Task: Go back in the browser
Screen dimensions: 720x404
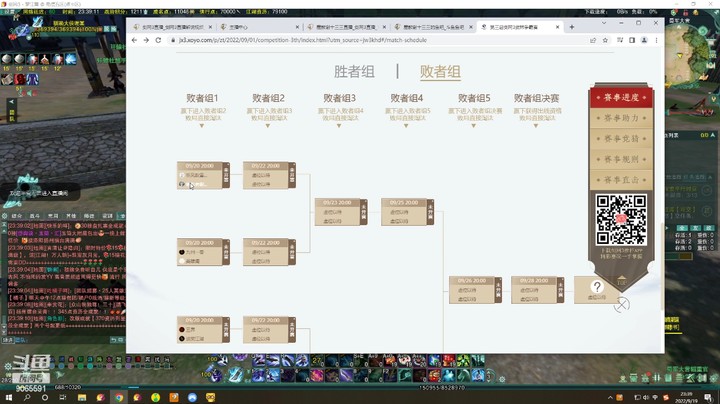Action: 134,40
